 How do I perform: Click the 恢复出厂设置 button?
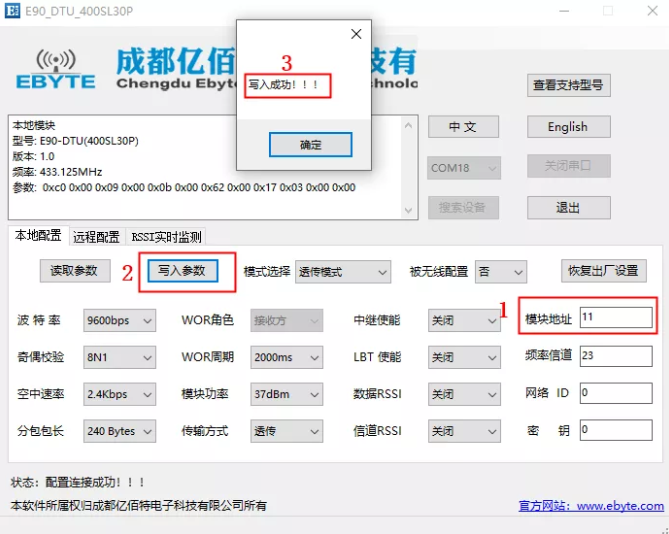[603, 271]
